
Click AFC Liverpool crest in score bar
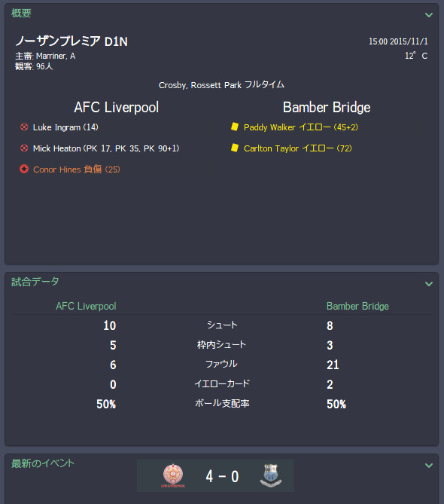click(173, 475)
